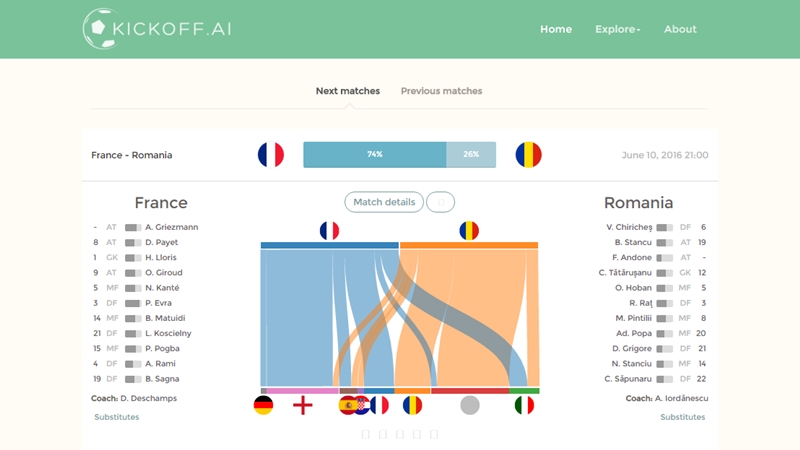Open the Match details button
This screenshot has width=800, height=450.
tap(384, 202)
